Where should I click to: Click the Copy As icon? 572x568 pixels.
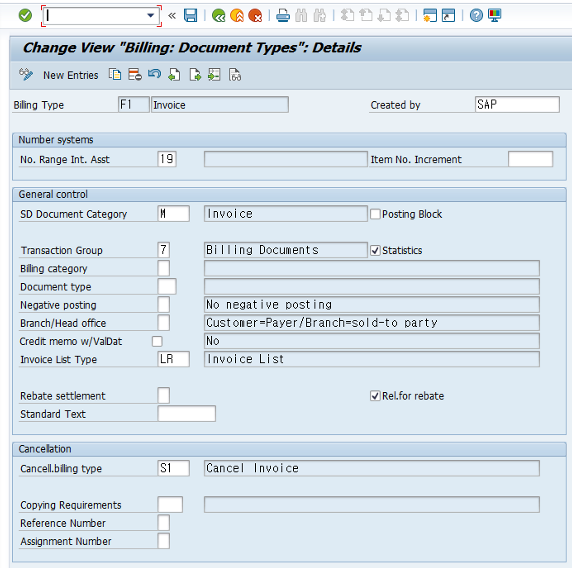click(115, 75)
